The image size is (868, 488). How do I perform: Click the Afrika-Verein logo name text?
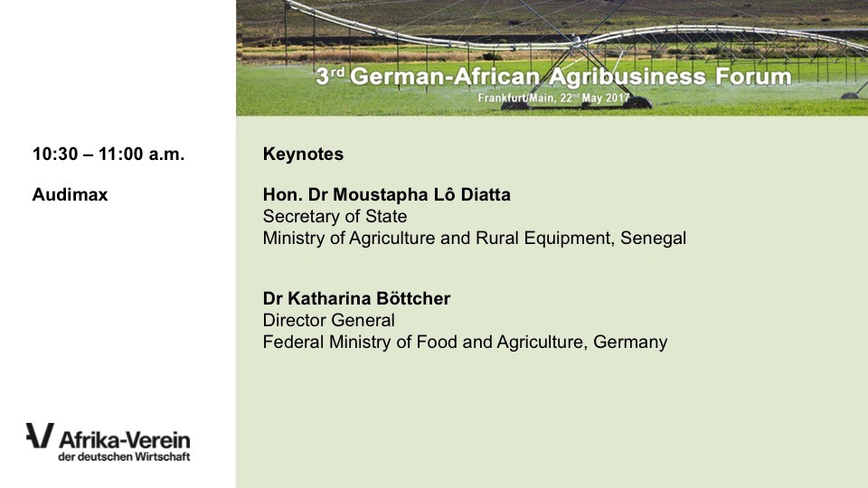tap(124, 440)
